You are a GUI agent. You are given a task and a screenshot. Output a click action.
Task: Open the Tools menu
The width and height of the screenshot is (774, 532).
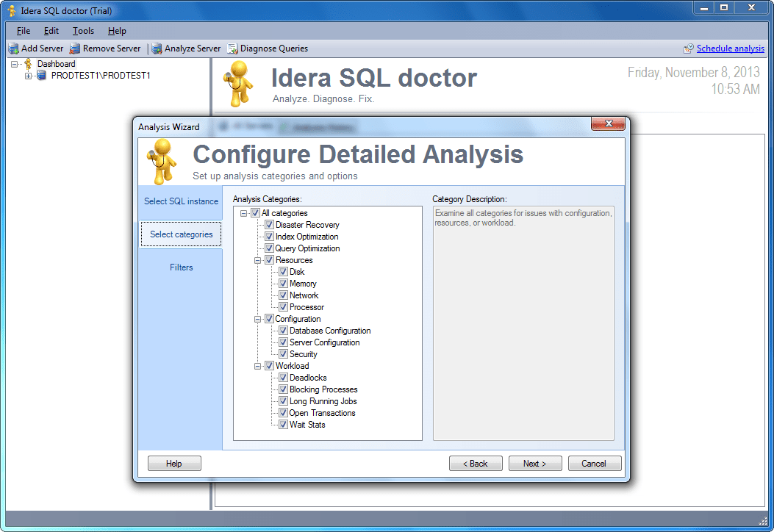[82, 31]
